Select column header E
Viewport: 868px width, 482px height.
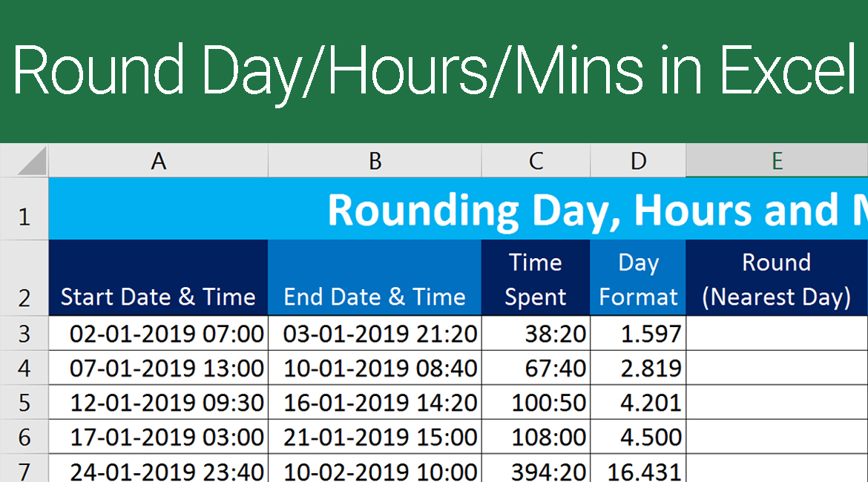tap(776, 161)
